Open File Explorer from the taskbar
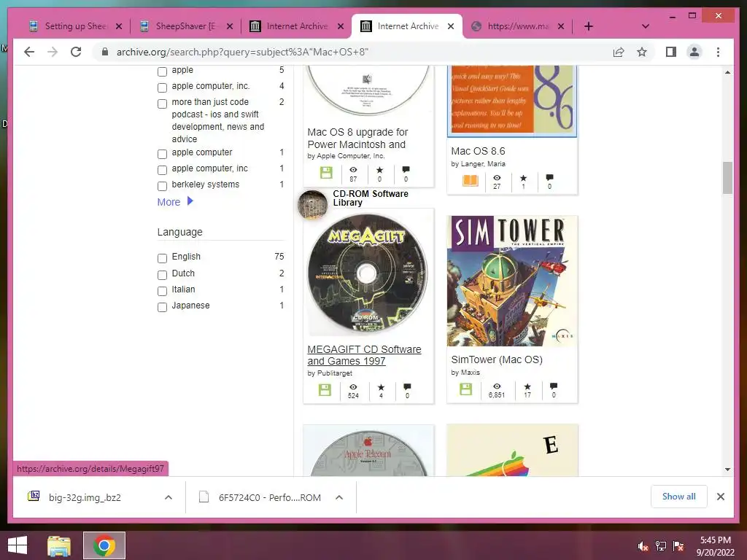The width and height of the screenshot is (747, 560). 59,545
